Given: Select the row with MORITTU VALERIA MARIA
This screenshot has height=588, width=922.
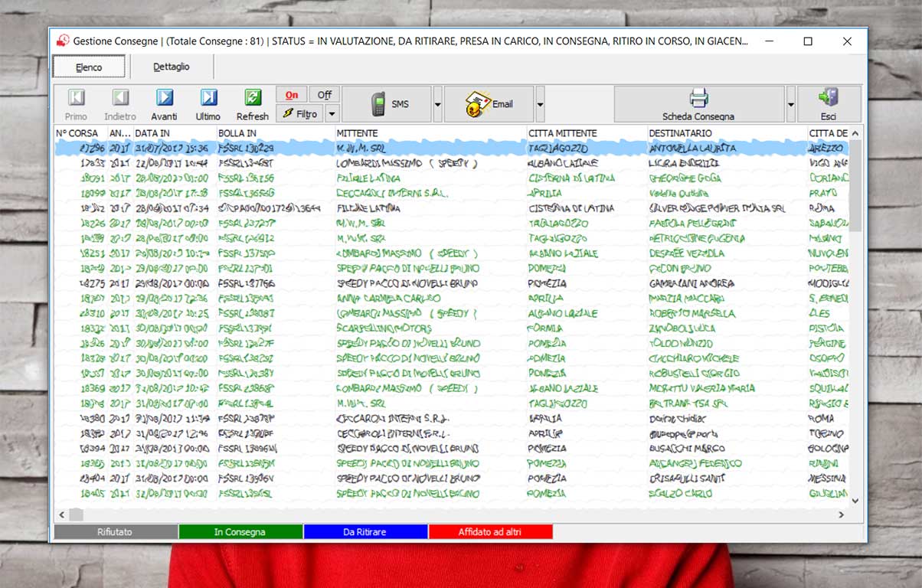Looking at the screenshot, I should [x=452, y=388].
